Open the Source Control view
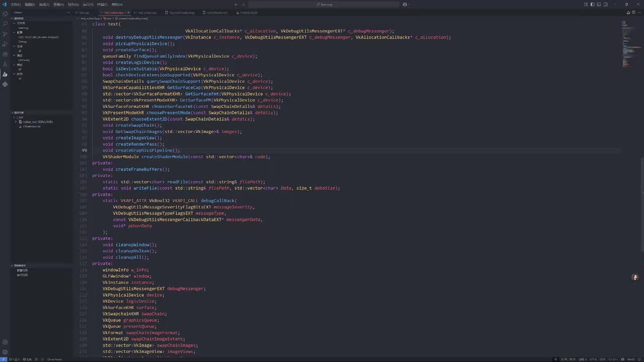The image size is (644, 362). tap(5, 34)
